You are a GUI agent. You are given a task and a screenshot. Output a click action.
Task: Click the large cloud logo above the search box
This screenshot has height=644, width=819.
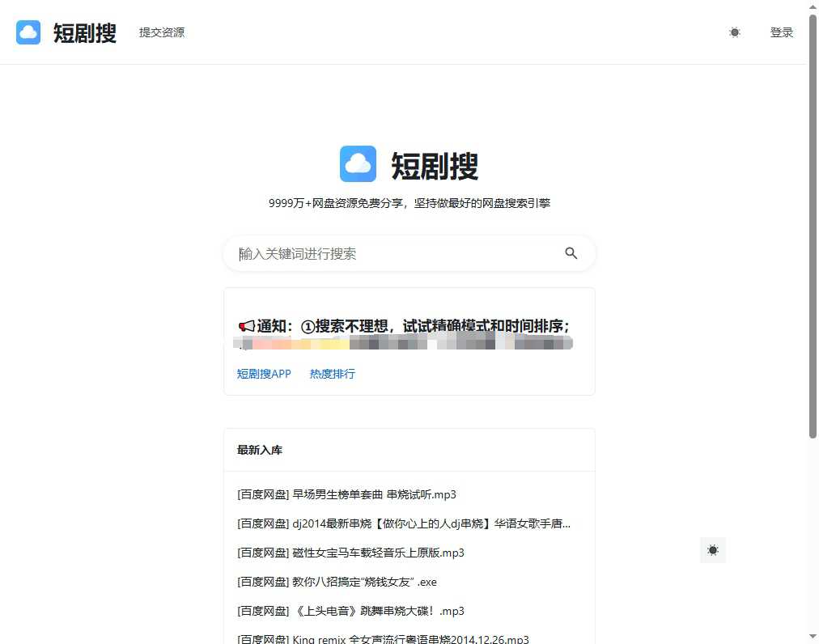[x=358, y=163]
